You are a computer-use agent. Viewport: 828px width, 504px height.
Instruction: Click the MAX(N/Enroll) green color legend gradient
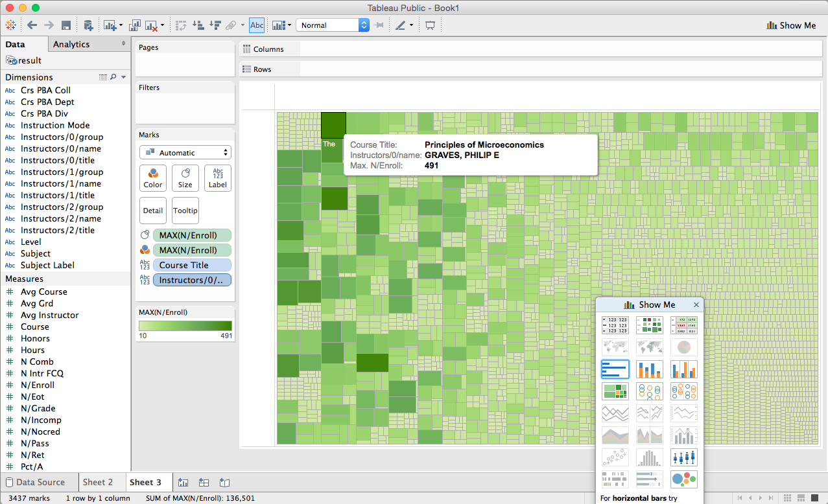(x=185, y=326)
